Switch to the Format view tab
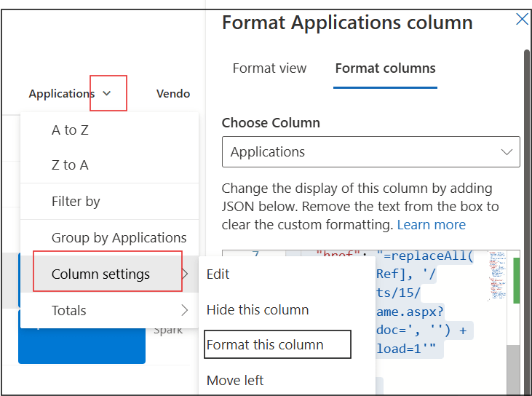The width and height of the screenshot is (532, 396). pos(269,68)
